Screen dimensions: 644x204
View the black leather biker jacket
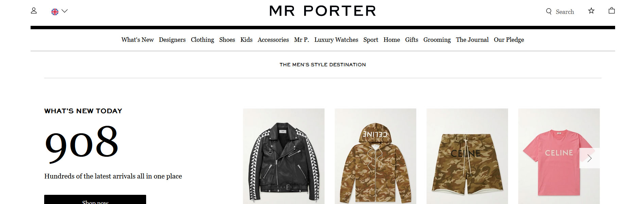(284, 156)
